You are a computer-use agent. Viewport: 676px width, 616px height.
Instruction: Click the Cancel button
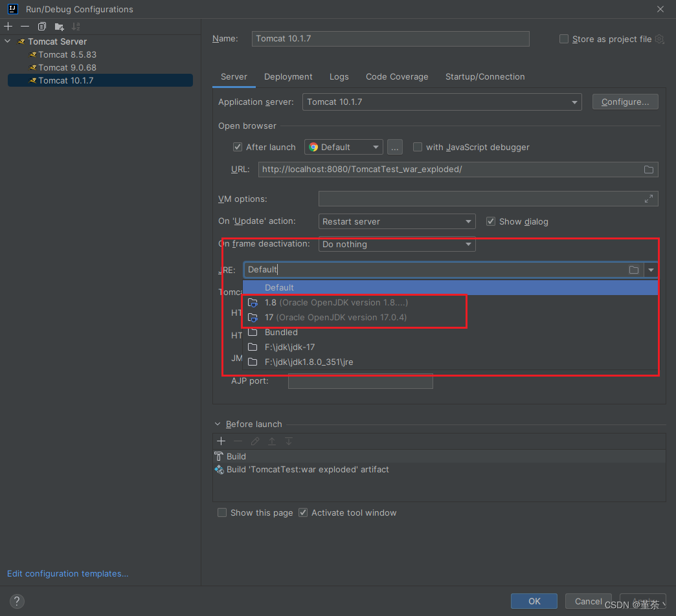[588, 601]
